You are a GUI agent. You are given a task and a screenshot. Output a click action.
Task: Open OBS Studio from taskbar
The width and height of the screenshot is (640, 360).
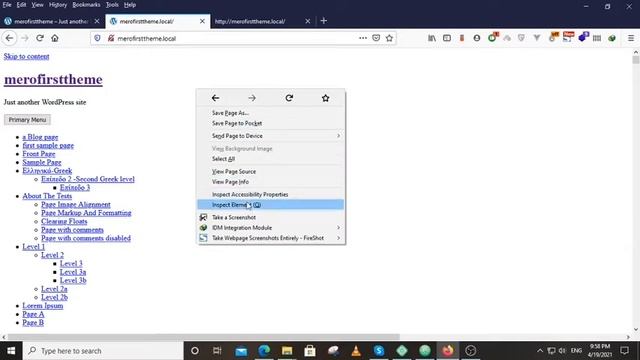(x=471, y=351)
